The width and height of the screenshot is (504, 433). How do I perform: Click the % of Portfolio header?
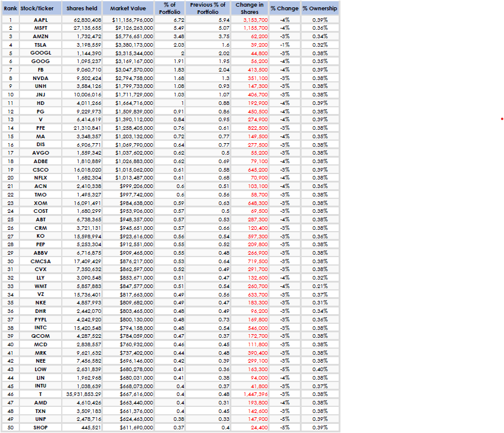point(170,8)
